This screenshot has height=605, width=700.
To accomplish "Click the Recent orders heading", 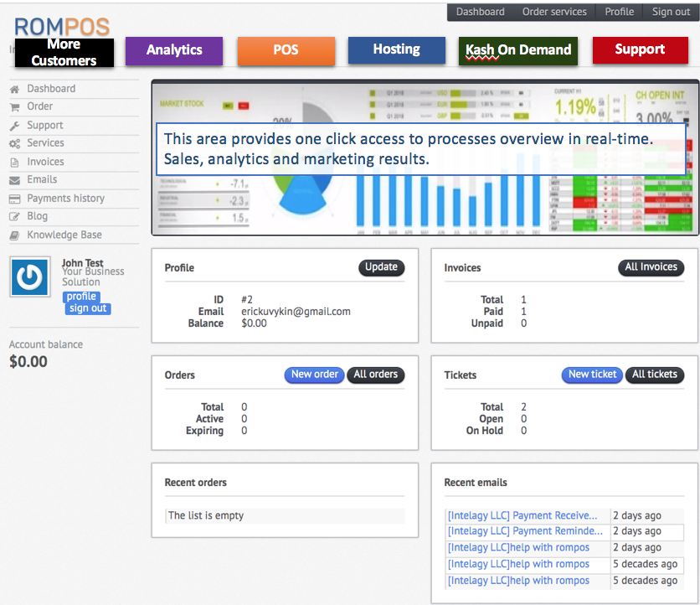I will pos(196,483).
